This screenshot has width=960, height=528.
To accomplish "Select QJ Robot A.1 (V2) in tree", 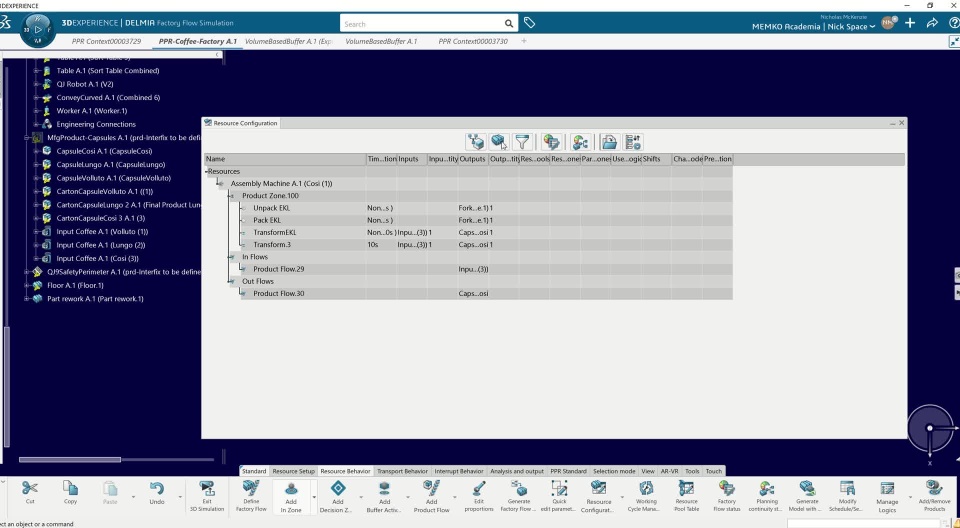I will [84, 84].
